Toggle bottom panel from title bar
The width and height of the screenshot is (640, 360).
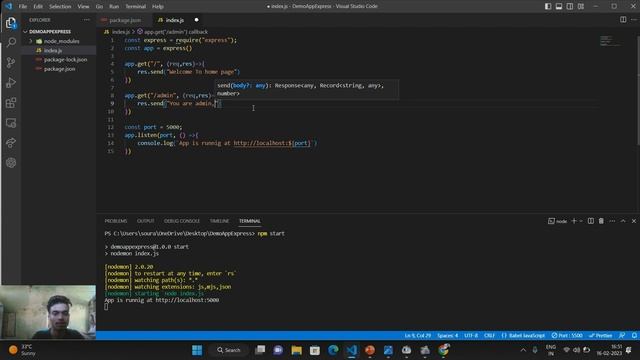559,6
